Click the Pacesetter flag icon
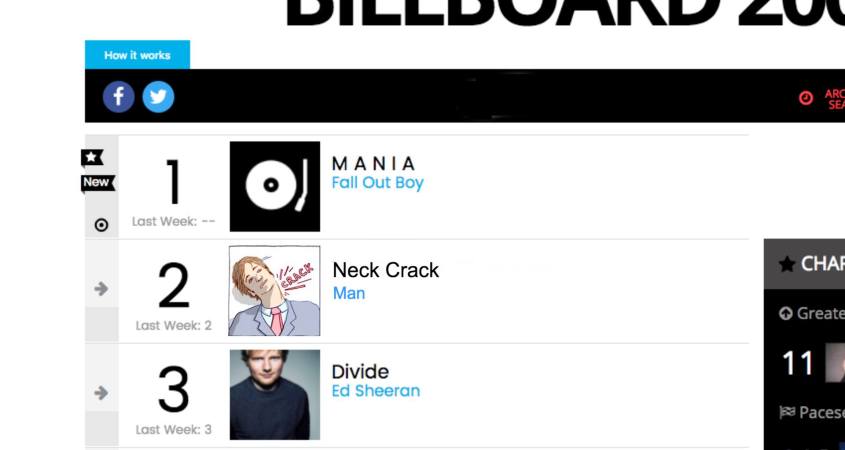The image size is (845, 450). coord(787,413)
